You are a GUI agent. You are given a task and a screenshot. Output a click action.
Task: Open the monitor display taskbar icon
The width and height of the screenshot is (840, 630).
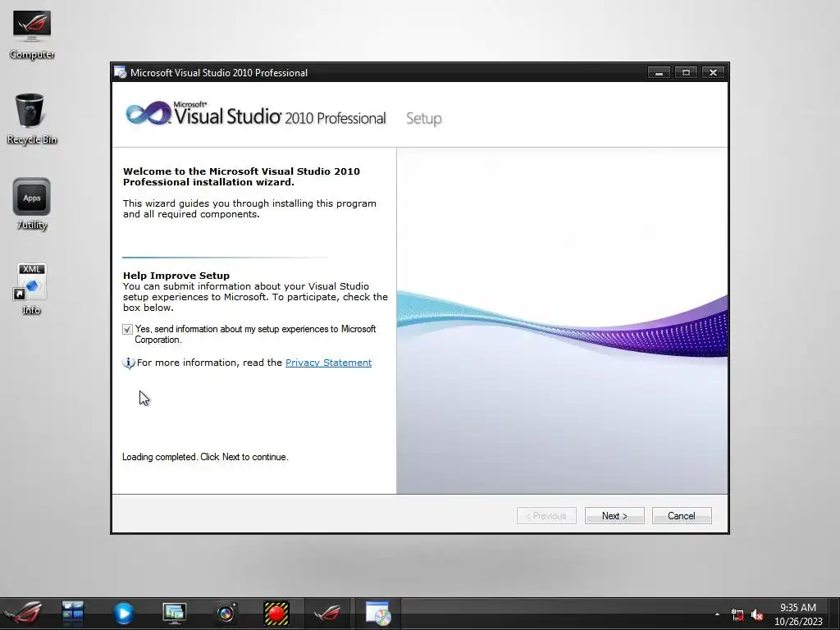click(x=174, y=614)
